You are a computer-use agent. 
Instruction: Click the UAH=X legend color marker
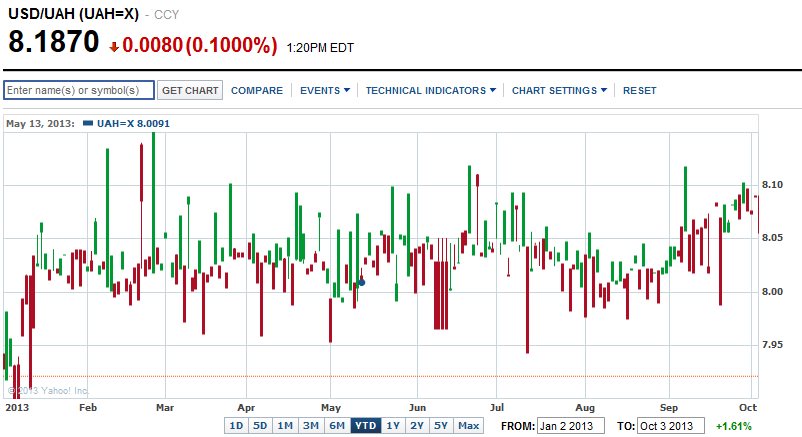(88, 123)
